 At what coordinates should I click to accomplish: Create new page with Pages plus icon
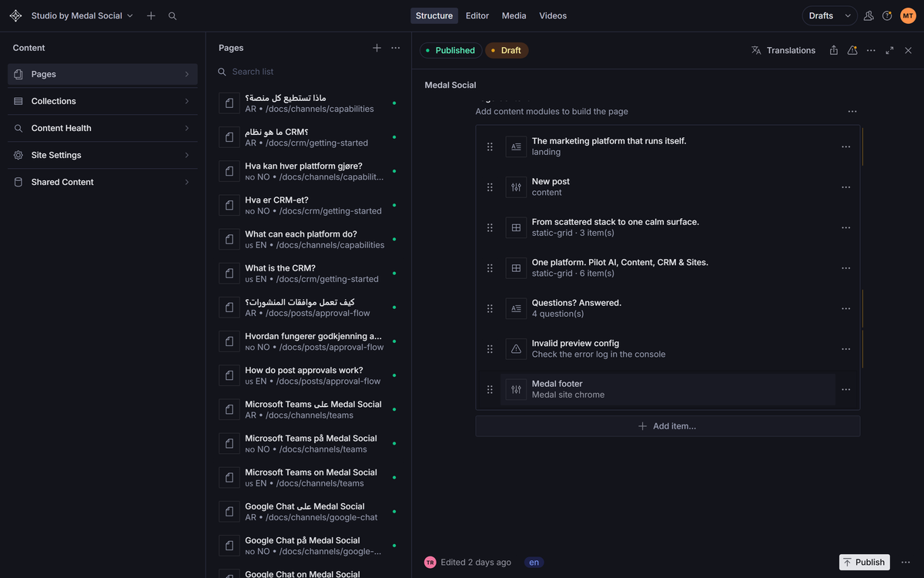point(377,48)
